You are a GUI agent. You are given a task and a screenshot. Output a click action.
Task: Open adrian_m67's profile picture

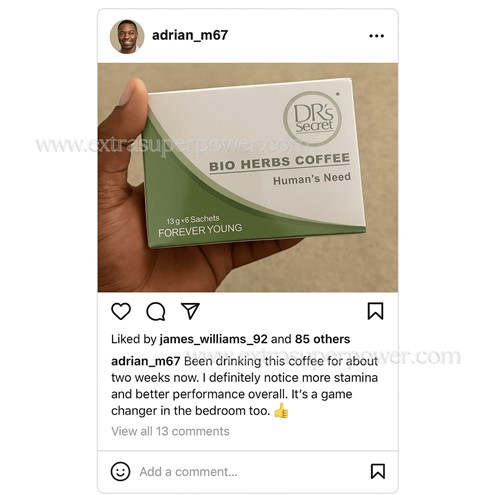127,36
